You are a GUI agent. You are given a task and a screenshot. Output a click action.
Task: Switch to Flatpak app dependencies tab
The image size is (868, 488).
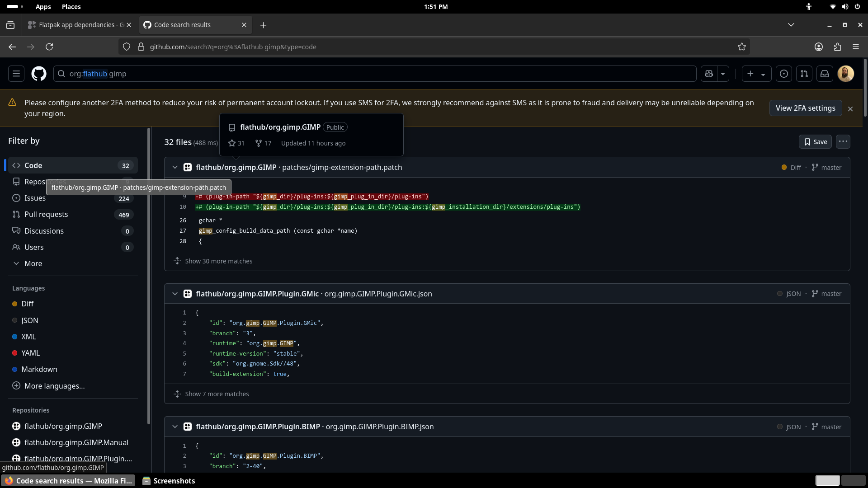point(77,25)
